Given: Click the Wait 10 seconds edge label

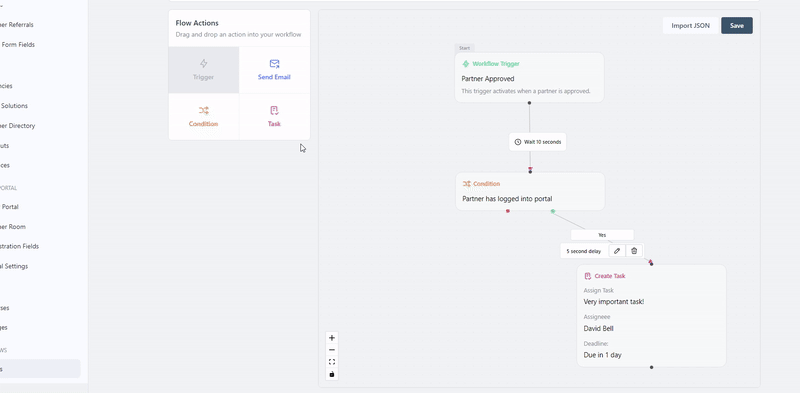Looking at the screenshot, I should coord(537,142).
